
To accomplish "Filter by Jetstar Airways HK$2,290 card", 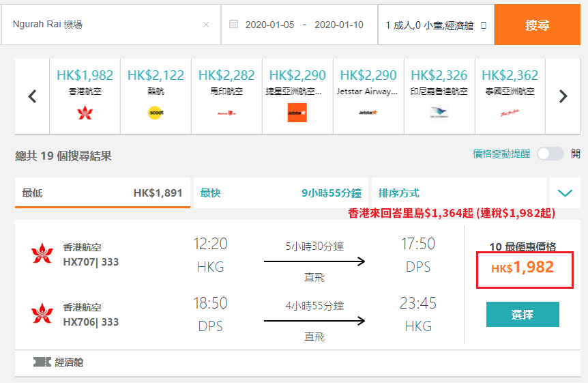I will point(368,96).
